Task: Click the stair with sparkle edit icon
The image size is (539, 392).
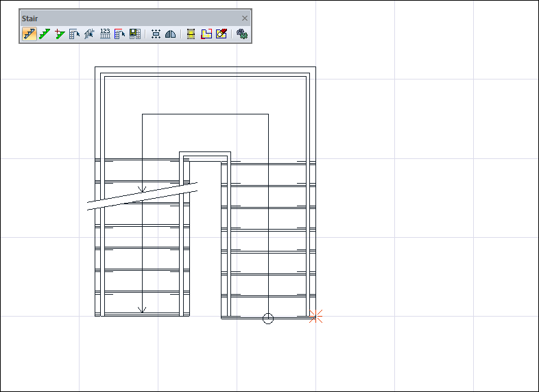Action: 90,34
